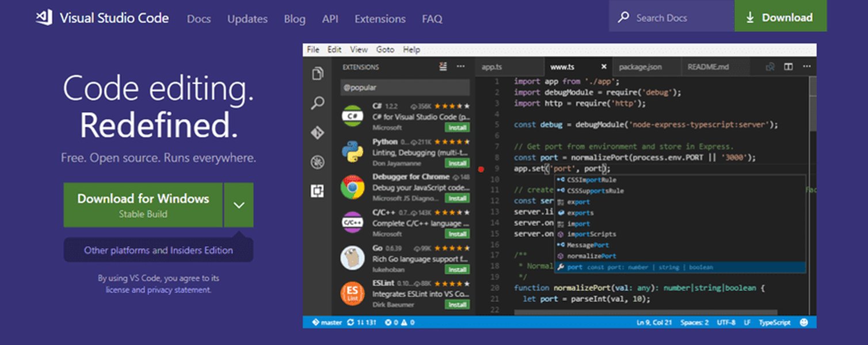Open the Help menu
Viewport: 868px width, 345px height.
pyautogui.click(x=412, y=49)
